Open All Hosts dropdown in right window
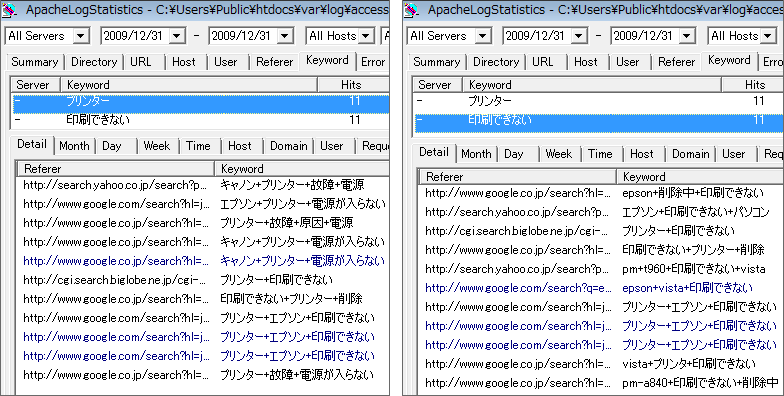Viewport: 784px width, 396px height. (x=768, y=36)
